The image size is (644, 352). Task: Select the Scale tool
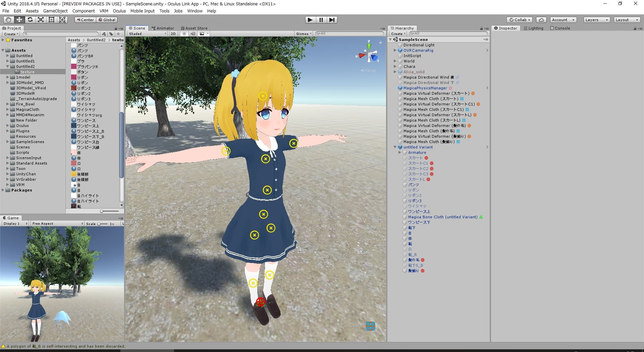[41, 20]
